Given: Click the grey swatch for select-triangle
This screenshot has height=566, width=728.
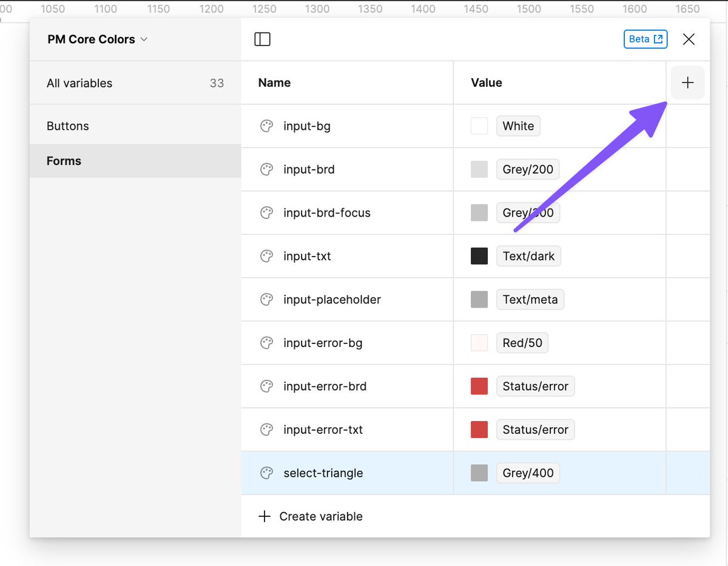Looking at the screenshot, I should (x=479, y=473).
